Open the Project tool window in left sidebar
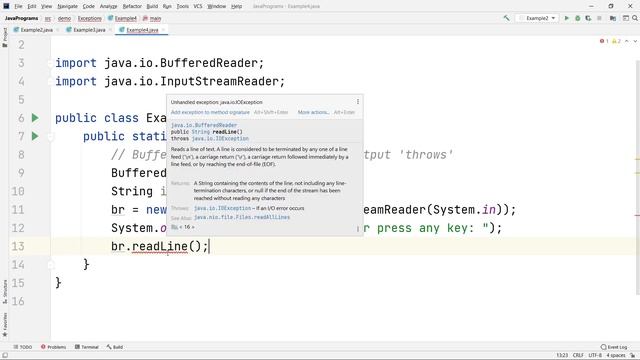640x360 pixels. (5, 37)
